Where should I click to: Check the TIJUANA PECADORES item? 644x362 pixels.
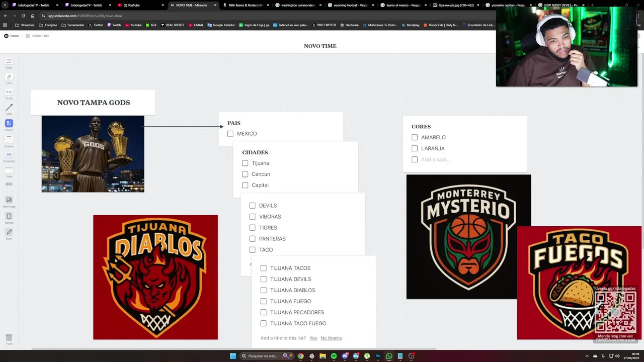264,312
